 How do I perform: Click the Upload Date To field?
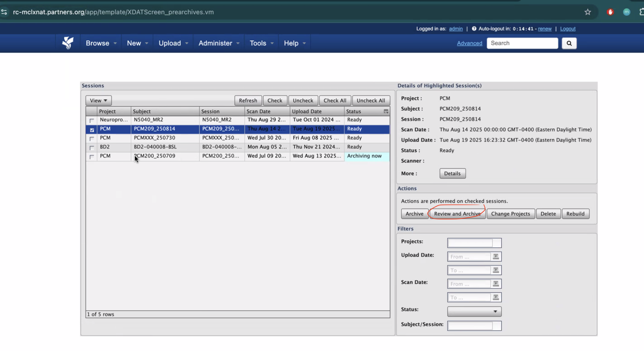[x=469, y=270]
